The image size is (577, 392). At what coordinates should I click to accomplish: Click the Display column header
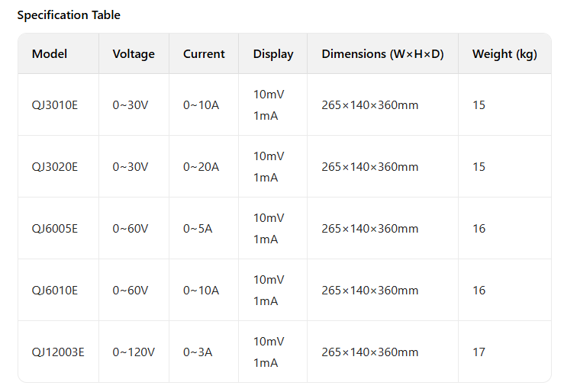(x=273, y=54)
